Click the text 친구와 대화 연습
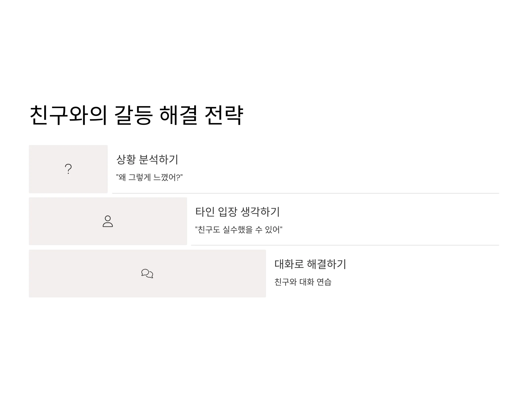 303,282
